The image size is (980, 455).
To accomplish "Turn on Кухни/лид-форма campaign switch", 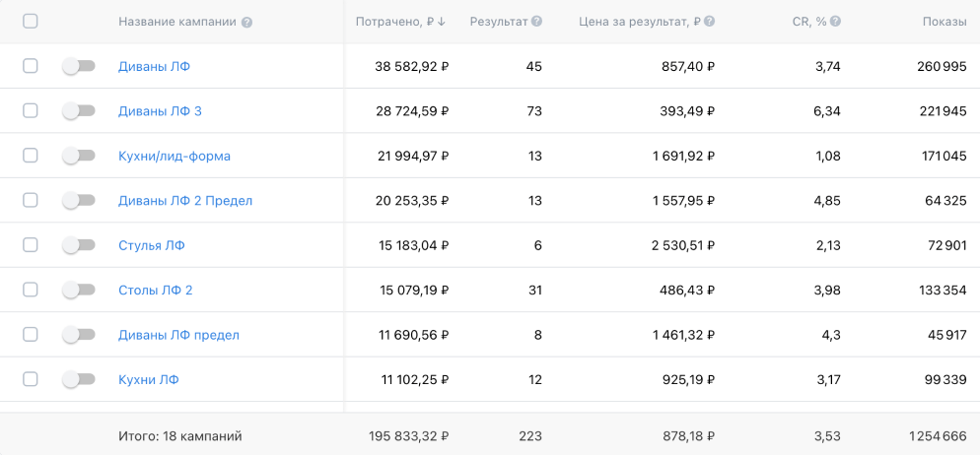I will pos(79,156).
